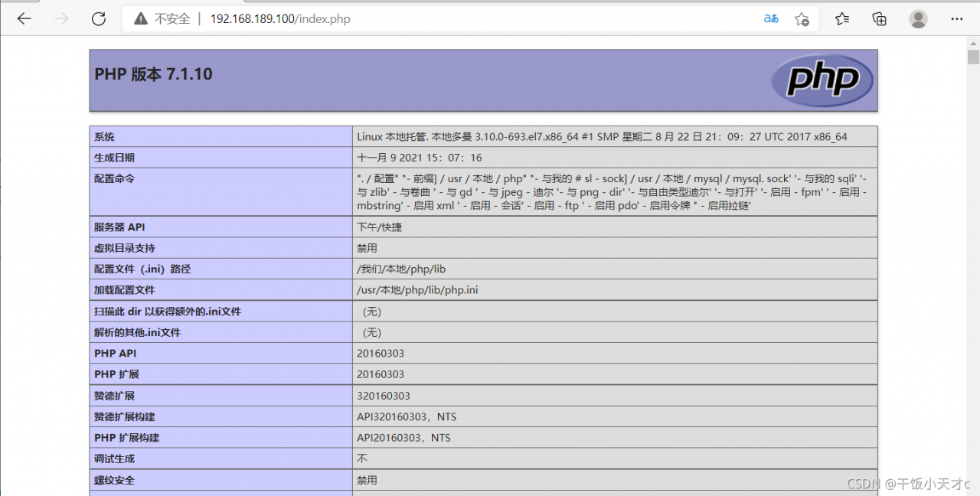Image resolution: width=980 pixels, height=496 pixels.
Task: Select the "服务器 API" row label
Action: pyautogui.click(x=119, y=227)
